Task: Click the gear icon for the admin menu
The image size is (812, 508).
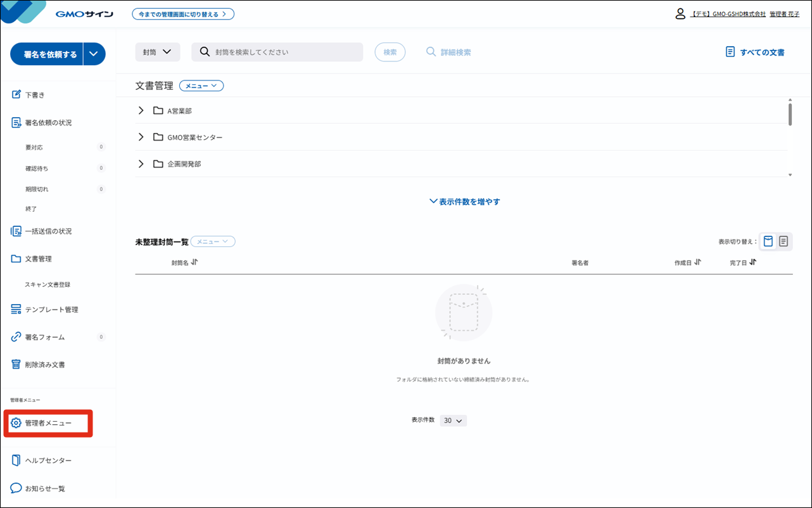Action: tap(16, 423)
